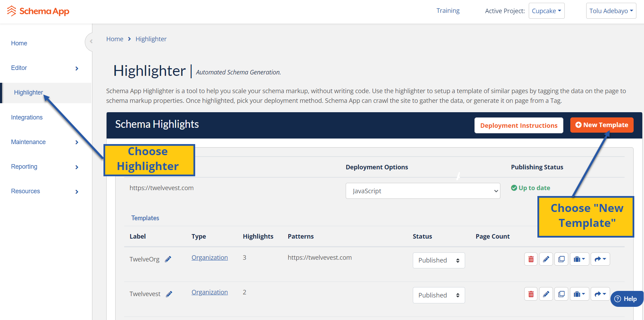Screen dimensions: 644x320
Task: Edit the Twelvevest template with the pencil button
Action: tap(546, 294)
